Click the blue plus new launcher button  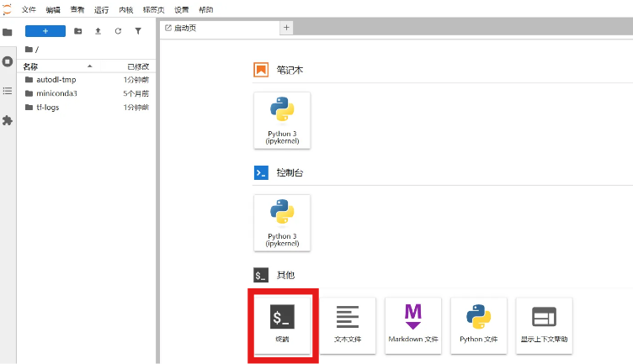(45, 31)
